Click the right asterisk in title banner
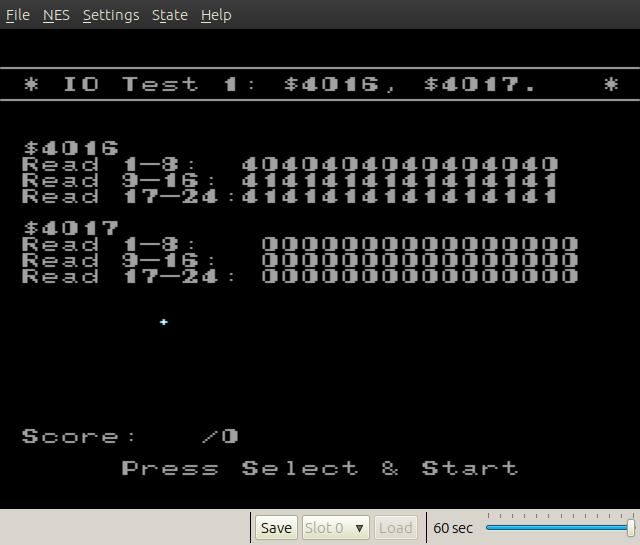Screen dimensions: 640x545 [x=610, y=85]
